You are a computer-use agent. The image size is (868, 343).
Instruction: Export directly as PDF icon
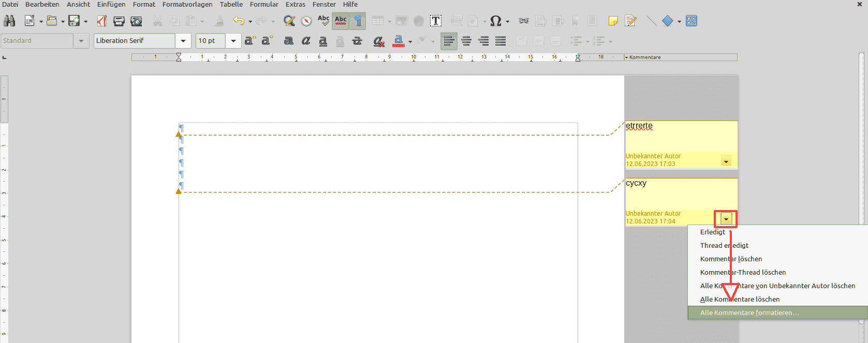click(102, 21)
